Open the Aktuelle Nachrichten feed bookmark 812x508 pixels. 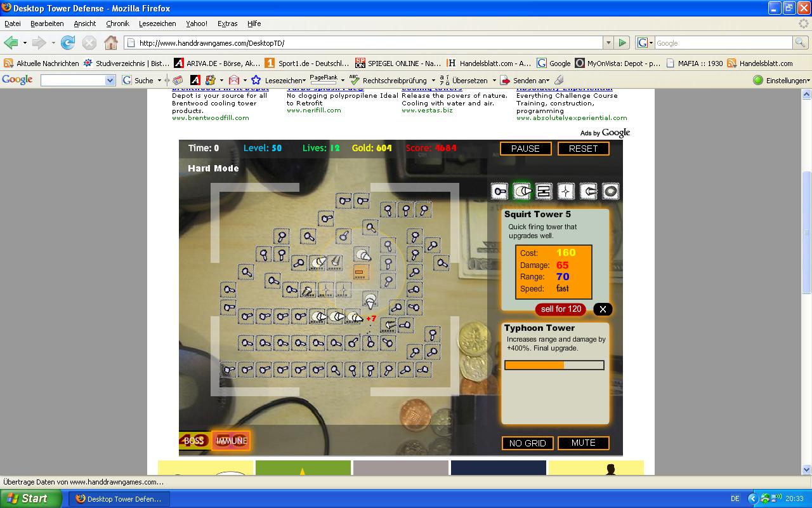coord(41,63)
